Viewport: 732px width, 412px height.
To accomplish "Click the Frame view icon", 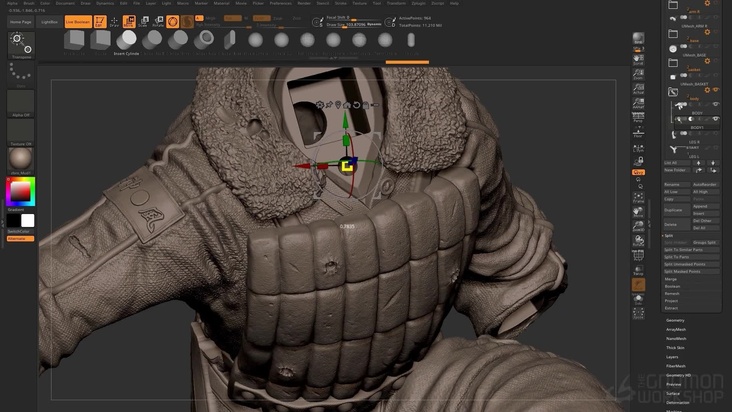I will 638,197.
